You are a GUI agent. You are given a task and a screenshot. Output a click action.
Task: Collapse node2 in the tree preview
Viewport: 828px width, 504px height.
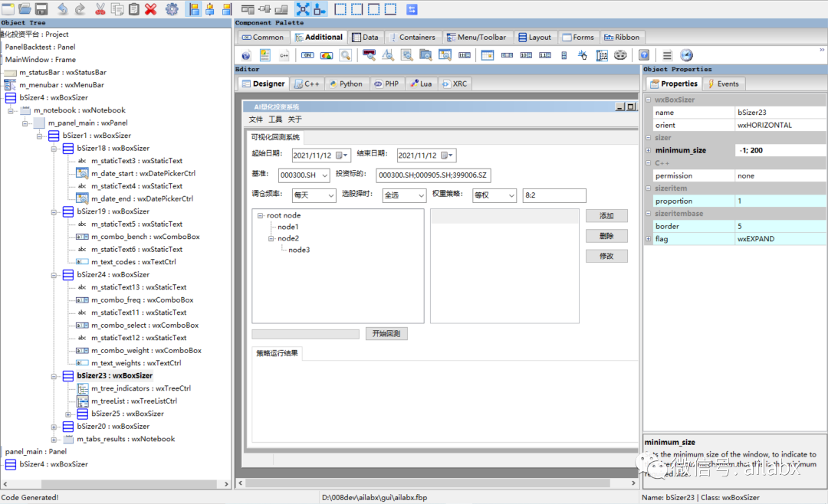271,238
